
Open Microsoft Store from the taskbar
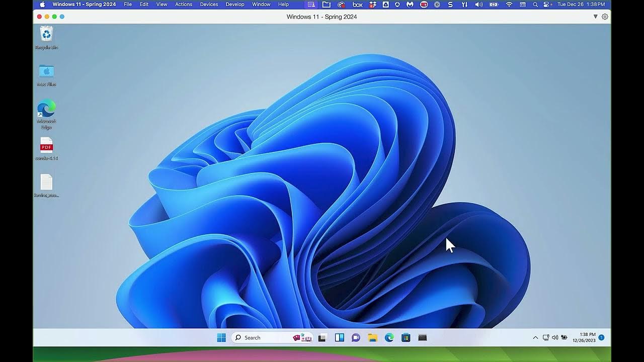point(406,338)
